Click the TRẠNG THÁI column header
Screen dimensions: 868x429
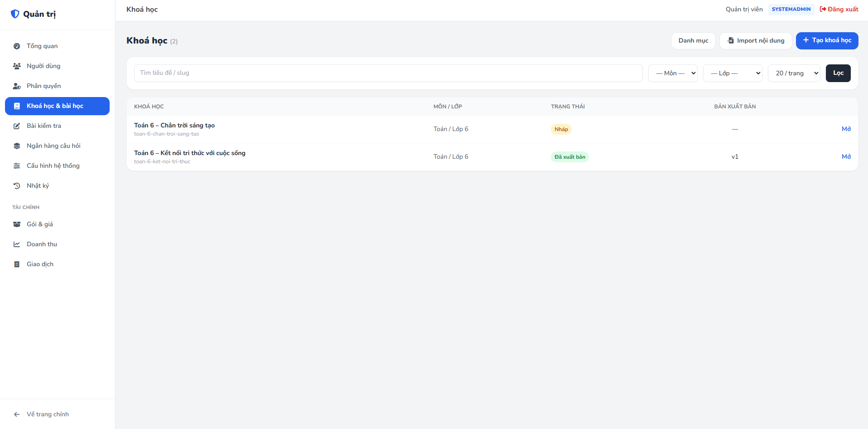(568, 107)
